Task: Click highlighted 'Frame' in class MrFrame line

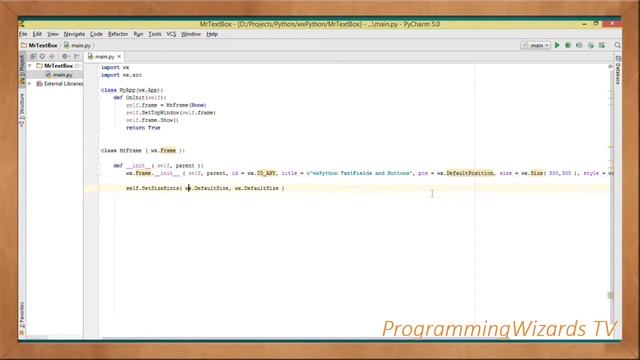Action: 168,151
